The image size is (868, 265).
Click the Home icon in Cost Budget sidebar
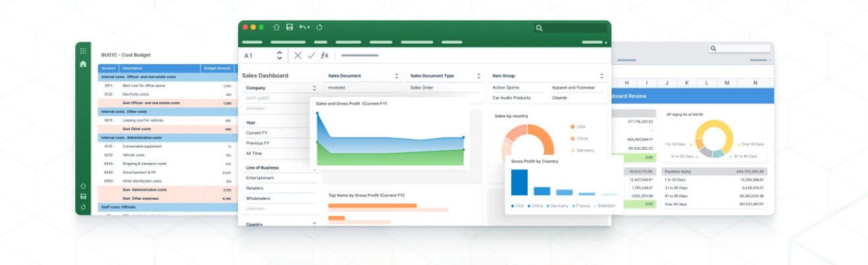click(x=83, y=64)
